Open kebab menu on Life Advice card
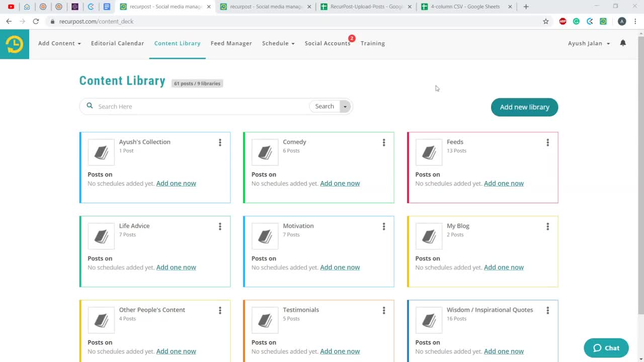644x362 pixels. point(220,227)
